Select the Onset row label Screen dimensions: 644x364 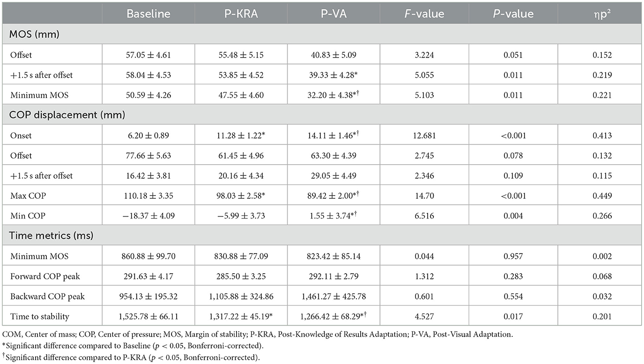click(x=22, y=135)
